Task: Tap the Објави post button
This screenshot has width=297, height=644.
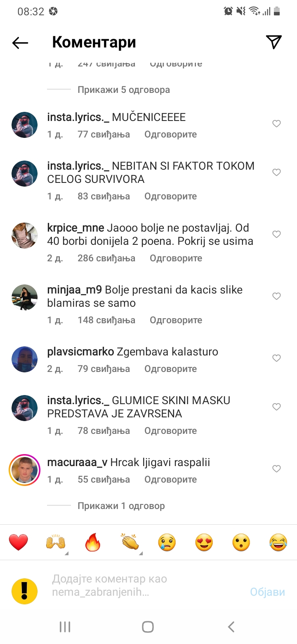Action: (x=267, y=592)
